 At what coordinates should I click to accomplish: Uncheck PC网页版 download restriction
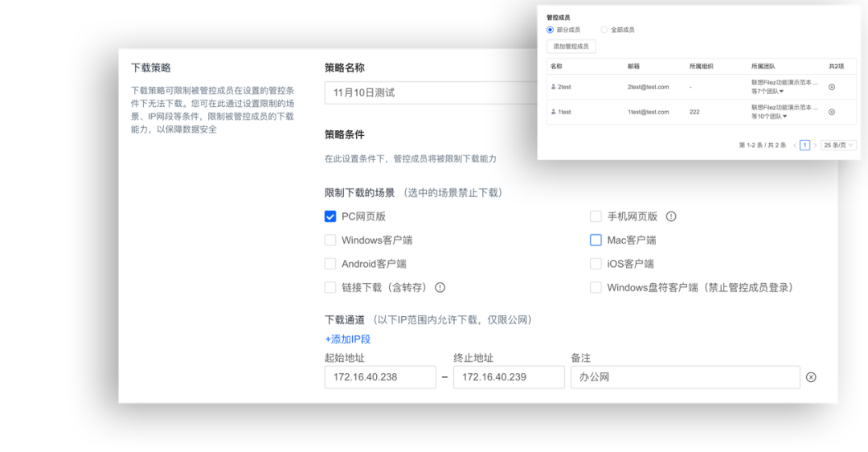coord(330,216)
